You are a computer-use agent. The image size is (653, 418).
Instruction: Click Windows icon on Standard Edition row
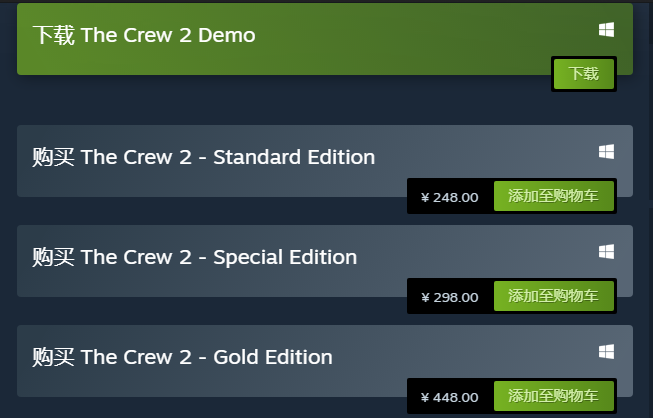[x=606, y=152]
